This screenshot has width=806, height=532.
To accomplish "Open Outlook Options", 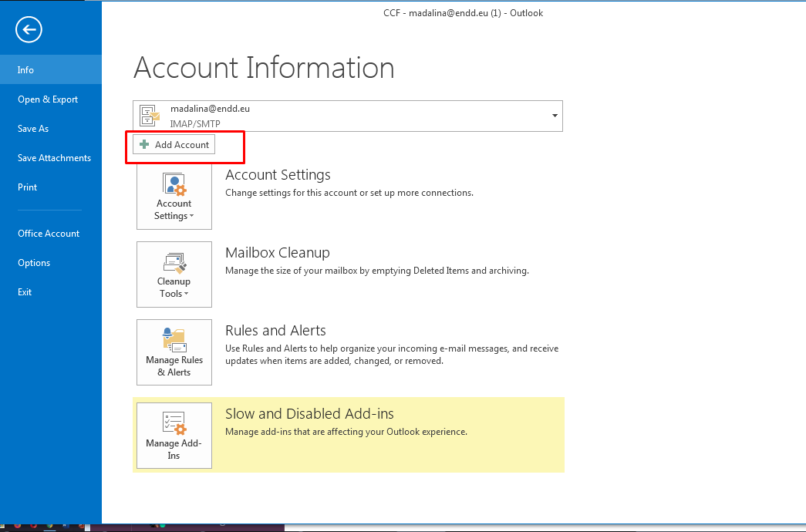I will pyautogui.click(x=34, y=263).
